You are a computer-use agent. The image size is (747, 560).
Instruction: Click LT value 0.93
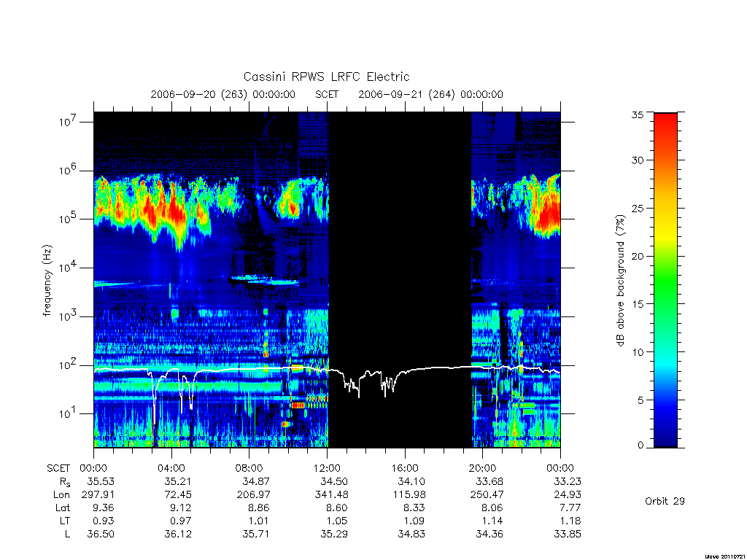tap(104, 521)
